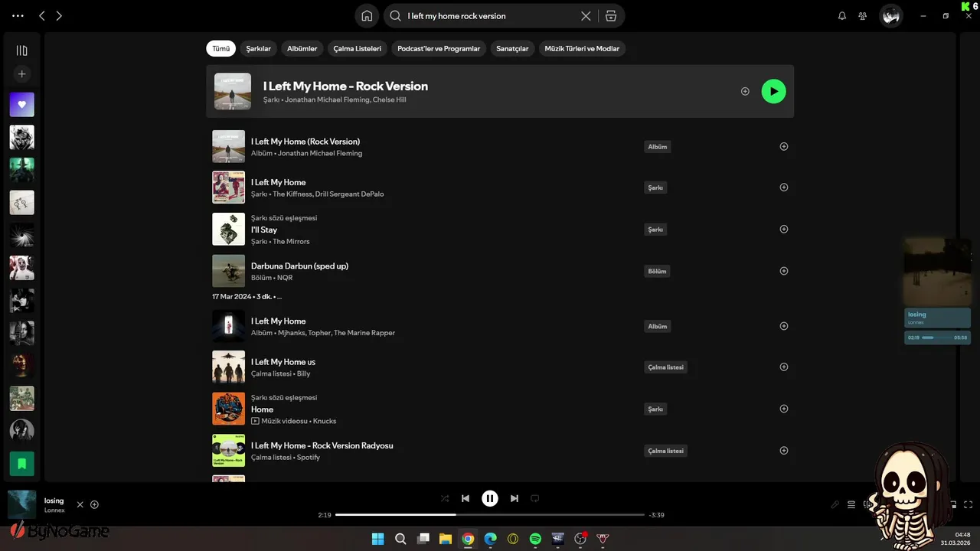Seek on the main playback progress bar
The image size is (980, 551).
tap(490, 515)
